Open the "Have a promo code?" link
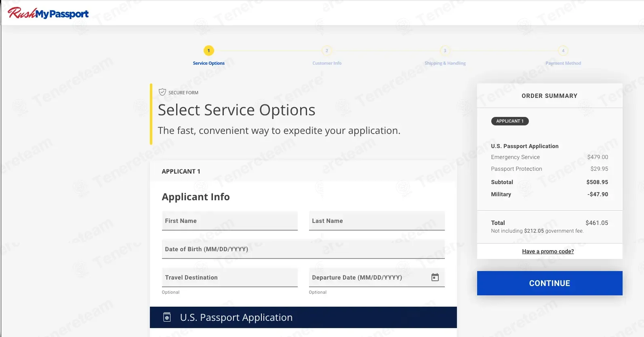This screenshot has height=337, width=644. coord(548,251)
